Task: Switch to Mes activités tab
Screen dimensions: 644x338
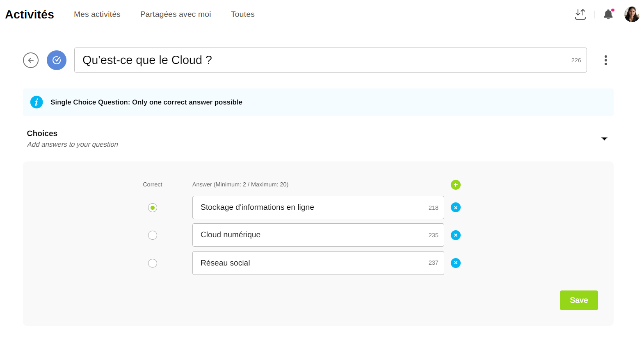Action: coord(97,14)
